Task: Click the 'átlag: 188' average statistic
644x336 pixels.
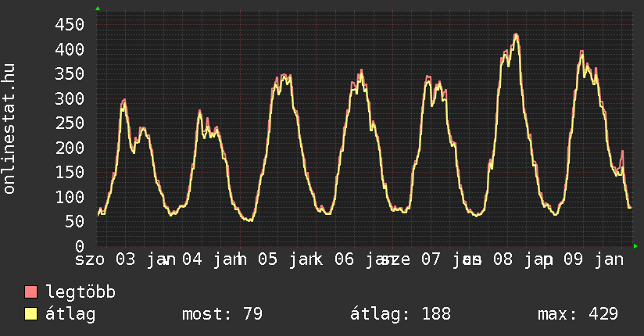Action: tap(401, 315)
